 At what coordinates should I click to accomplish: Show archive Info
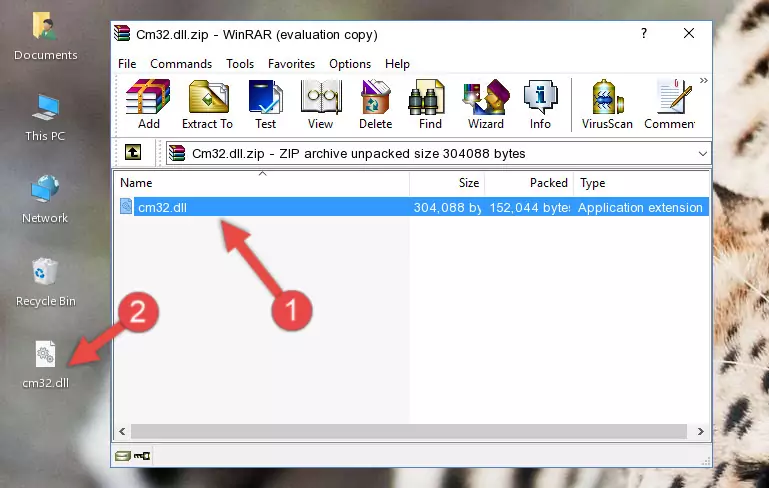[x=540, y=104]
